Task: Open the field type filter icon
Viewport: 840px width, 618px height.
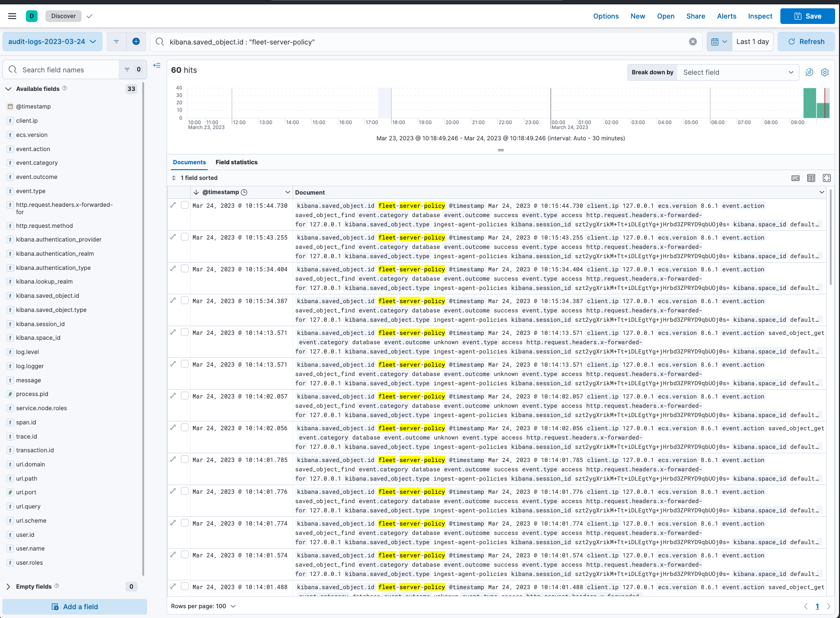Action: 132,69
